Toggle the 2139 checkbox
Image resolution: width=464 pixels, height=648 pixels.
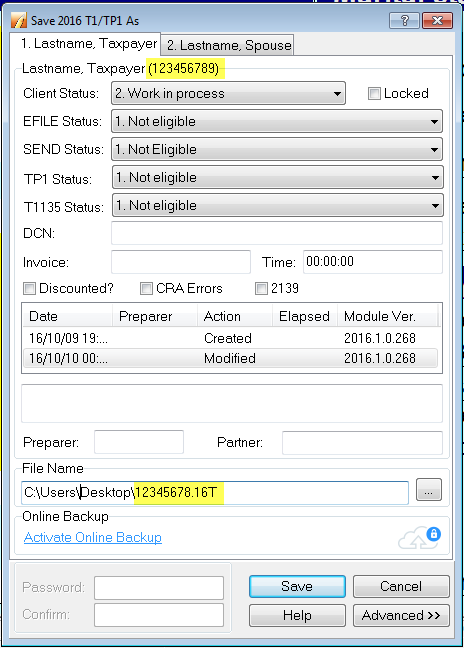(x=261, y=288)
